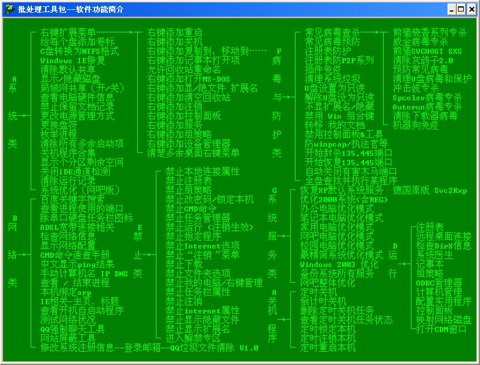The image size is (480, 365).
Task: Click the text '开始封杀135,445端口'
Action: 348,153
